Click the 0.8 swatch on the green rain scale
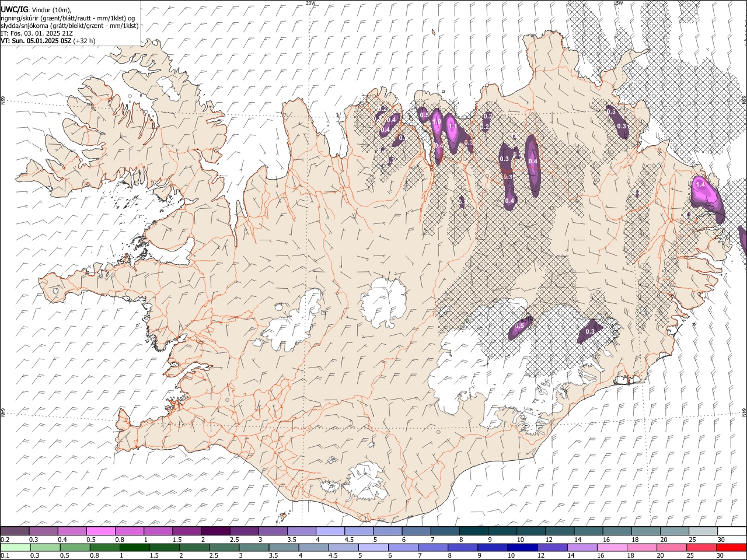This screenshot has height=560, width=747. point(104,547)
